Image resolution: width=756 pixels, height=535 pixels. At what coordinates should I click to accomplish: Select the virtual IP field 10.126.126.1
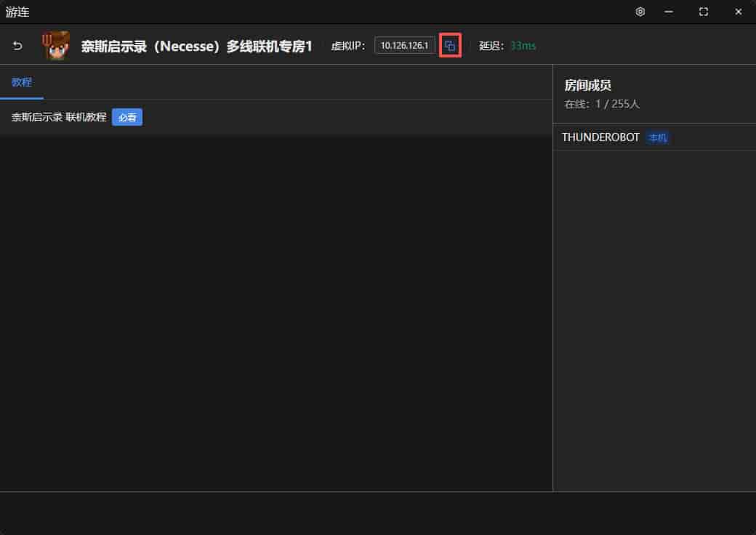tap(404, 45)
